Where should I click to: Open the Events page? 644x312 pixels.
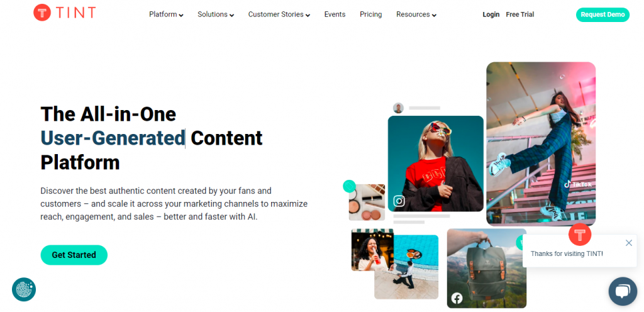335,14
